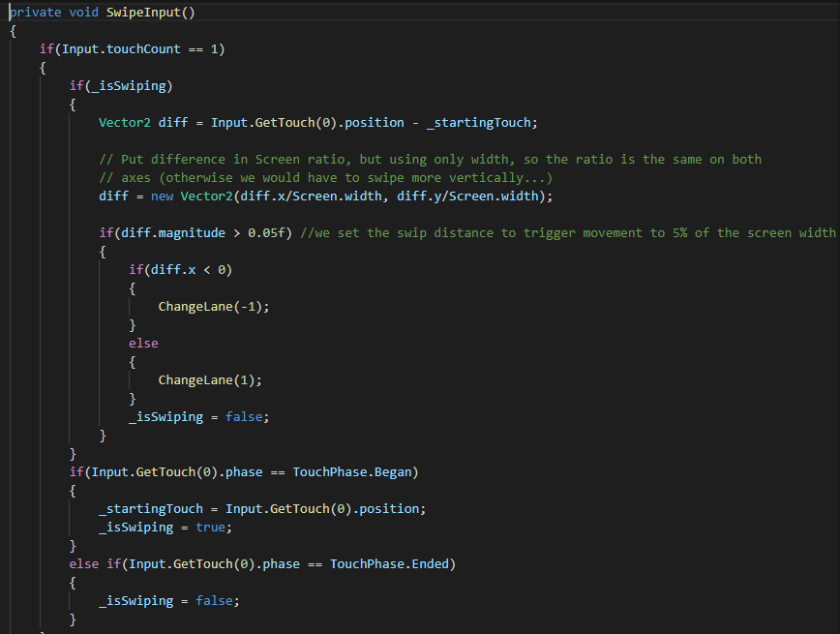This screenshot has width=840, height=634.
Task: Click the 'private' keyword
Action: [36, 13]
